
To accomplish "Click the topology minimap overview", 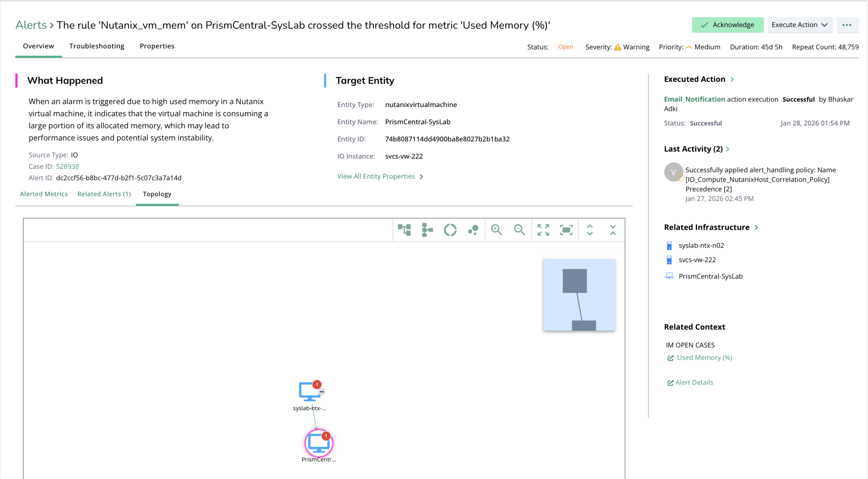I will (x=579, y=295).
